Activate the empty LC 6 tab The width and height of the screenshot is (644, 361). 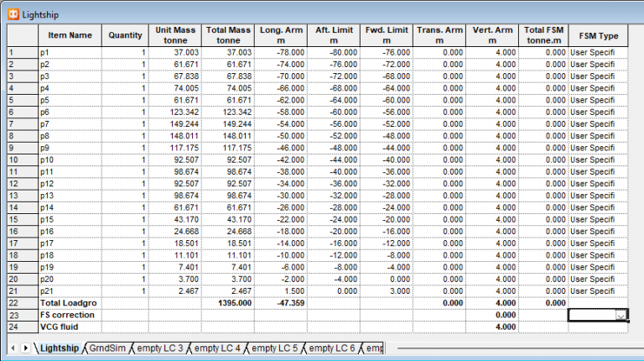pyautogui.click(x=332, y=348)
